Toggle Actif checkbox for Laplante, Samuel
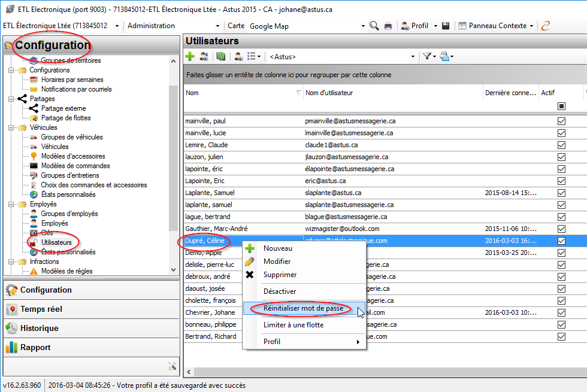The image size is (587, 392). 561,193
